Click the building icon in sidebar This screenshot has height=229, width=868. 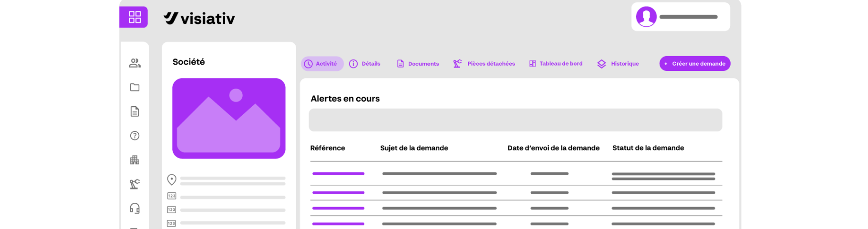[134, 160]
